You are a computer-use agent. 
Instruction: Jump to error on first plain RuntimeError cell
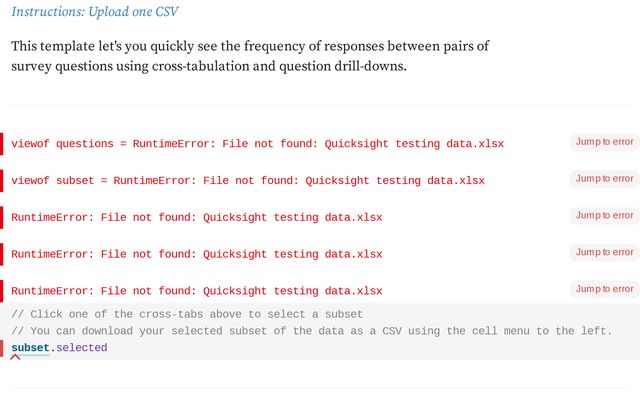604,216
